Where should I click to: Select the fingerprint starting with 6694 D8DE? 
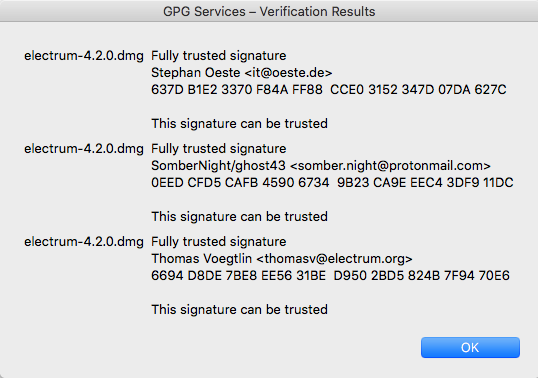330,275
